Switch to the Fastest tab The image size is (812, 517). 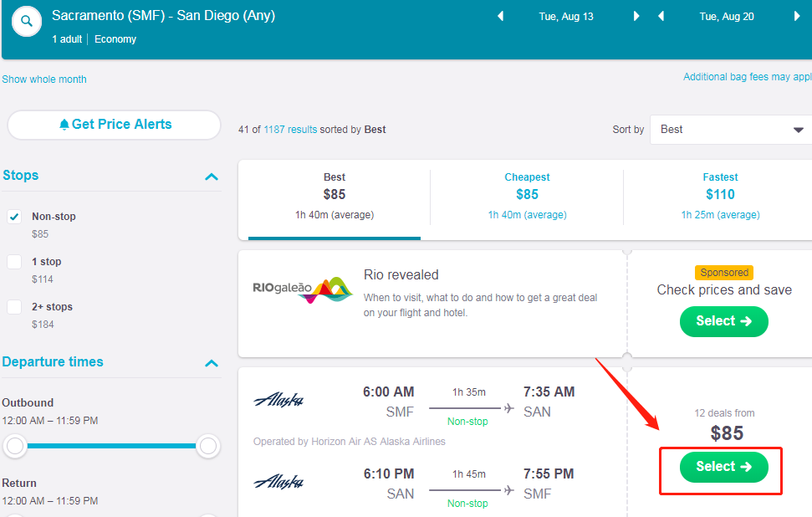[720, 195]
